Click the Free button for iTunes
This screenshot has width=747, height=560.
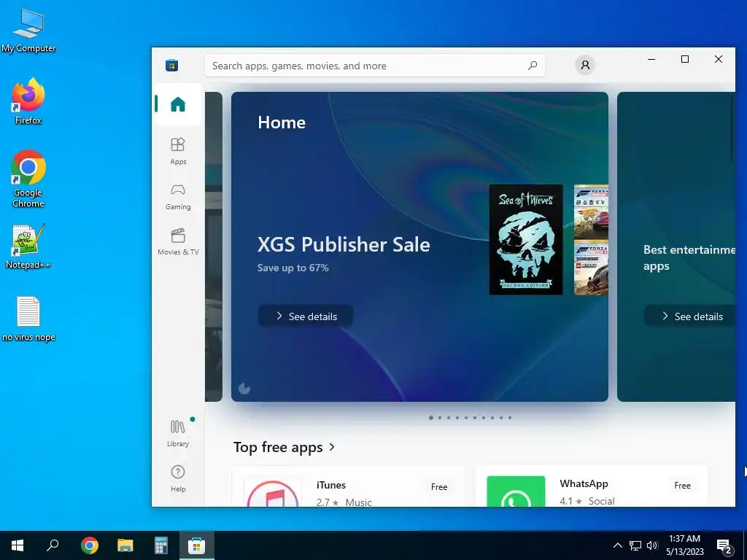438,486
